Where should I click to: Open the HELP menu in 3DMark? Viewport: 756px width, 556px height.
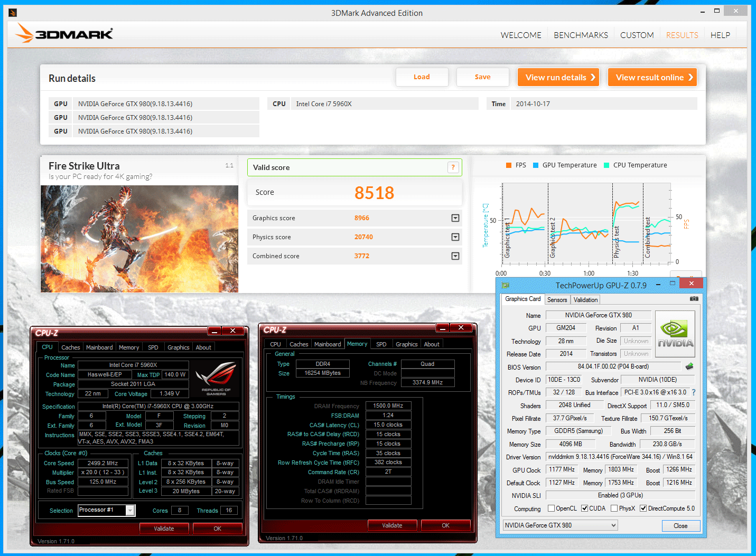720,35
